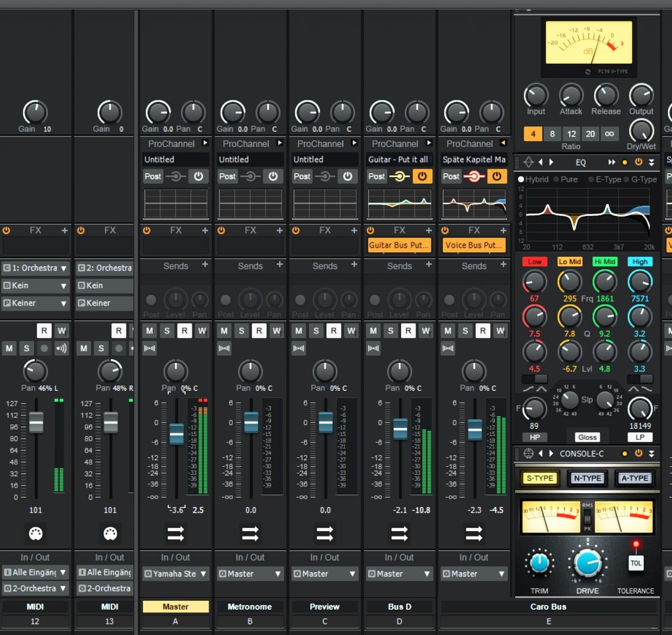The image size is (672, 635).
Task: Open the 'Guitar Bus Put...' FX plugin
Action: [399, 245]
